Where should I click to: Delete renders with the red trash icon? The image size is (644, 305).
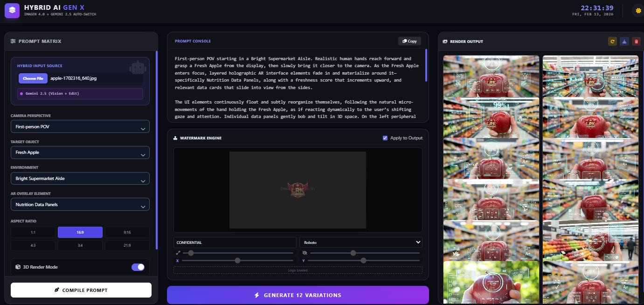coord(636,41)
